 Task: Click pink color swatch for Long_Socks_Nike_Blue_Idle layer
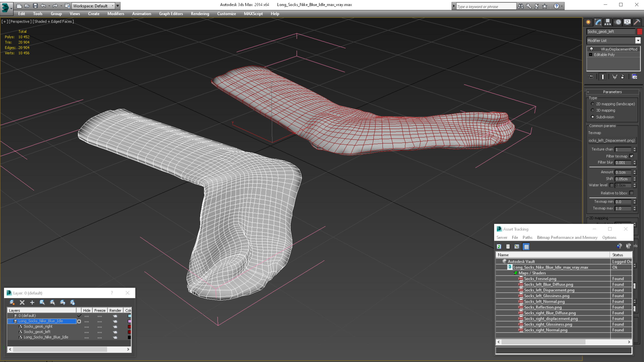(129, 321)
